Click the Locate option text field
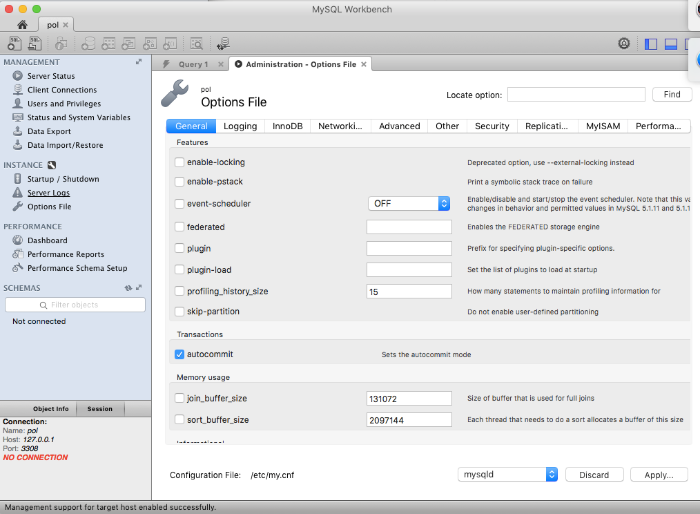 (x=576, y=94)
